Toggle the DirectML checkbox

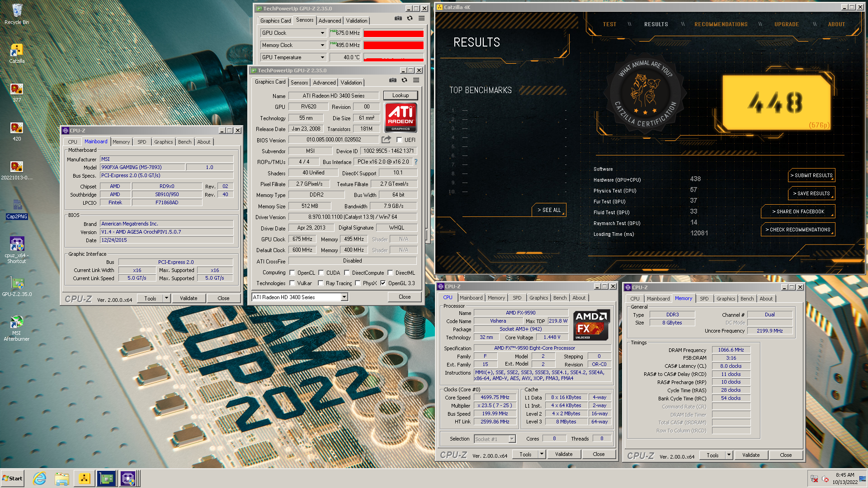point(390,272)
